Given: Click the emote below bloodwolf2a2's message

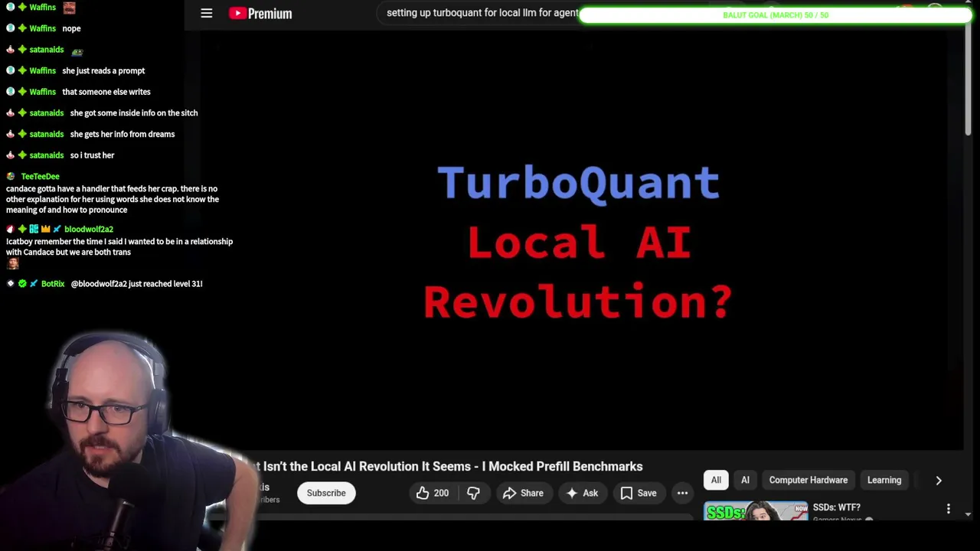Looking at the screenshot, I should (13, 263).
